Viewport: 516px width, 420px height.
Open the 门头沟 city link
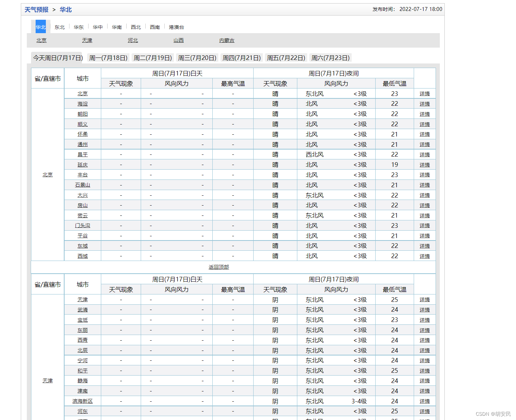tap(83, 226)
